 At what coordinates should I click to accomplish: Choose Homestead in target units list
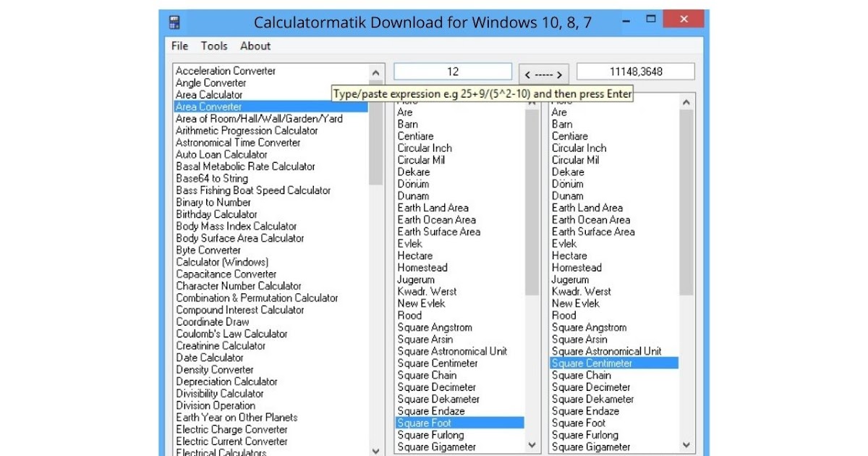click(576, 267)
